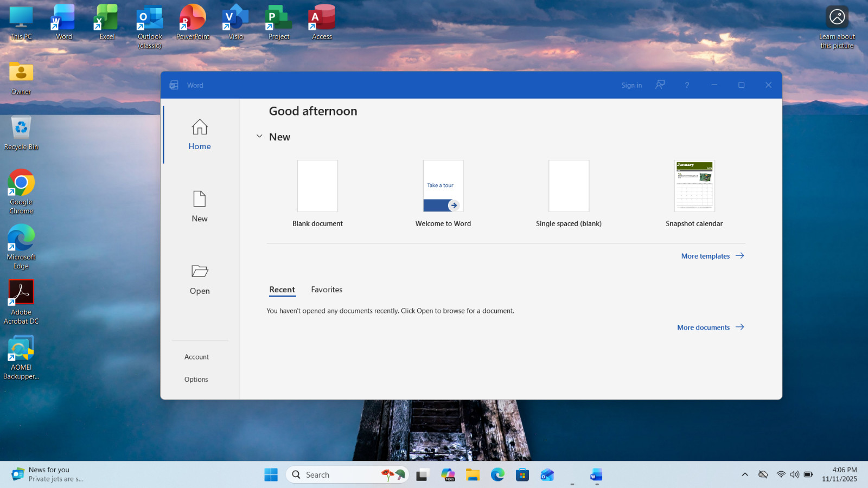This screenshot has width=868, height=488.
Task: Open the Home page in Word sidebar
Action: click(x=200, y=135)
